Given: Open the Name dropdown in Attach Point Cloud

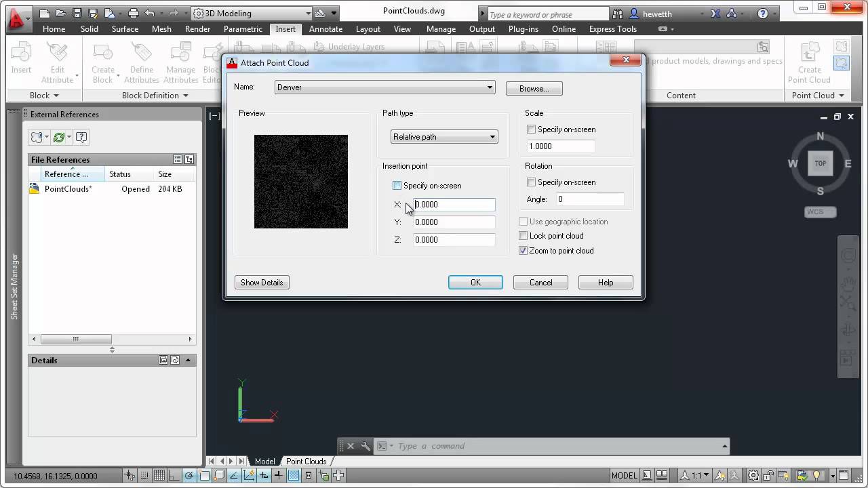Looking at the screenshot, I should click(490, 87).
